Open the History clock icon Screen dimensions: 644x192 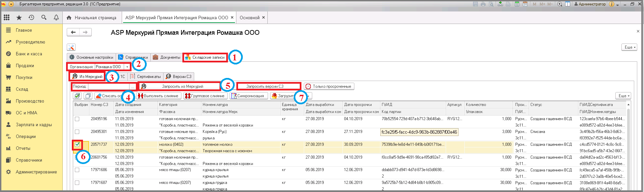pyautogui.click(x=31, y=18)
